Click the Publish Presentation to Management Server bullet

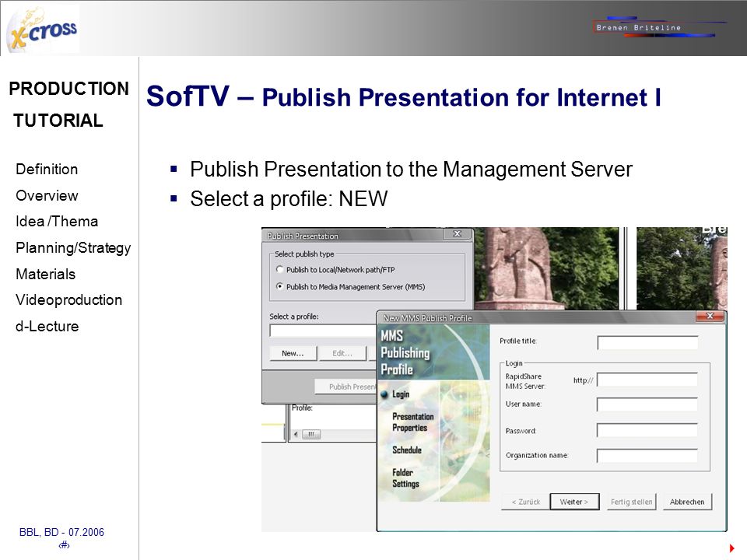411,169
